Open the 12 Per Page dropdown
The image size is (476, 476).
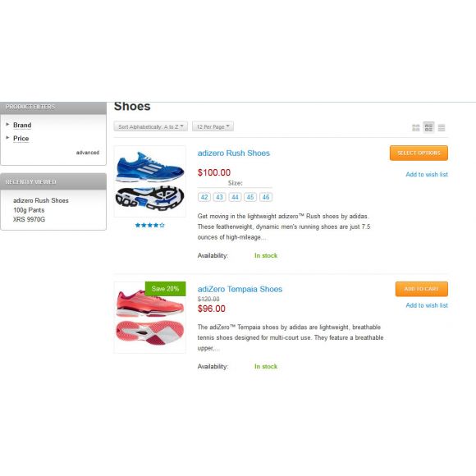tap(213, 126)
